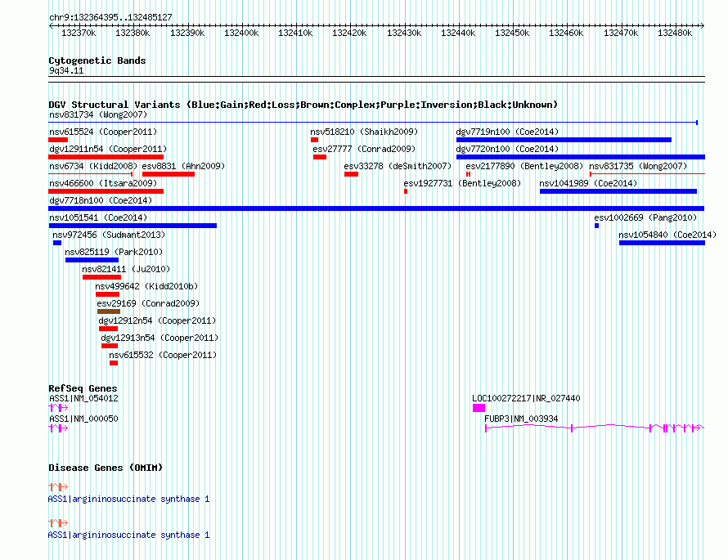Click the blue dgv7719n100 gain bar
Image resolution: width=728 pixels, height=560 pixels.
pyautogui.click(x=564, y=140)
